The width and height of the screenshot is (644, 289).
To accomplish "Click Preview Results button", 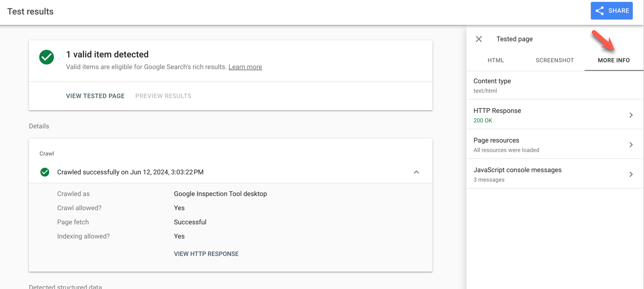I will [163, 96].
